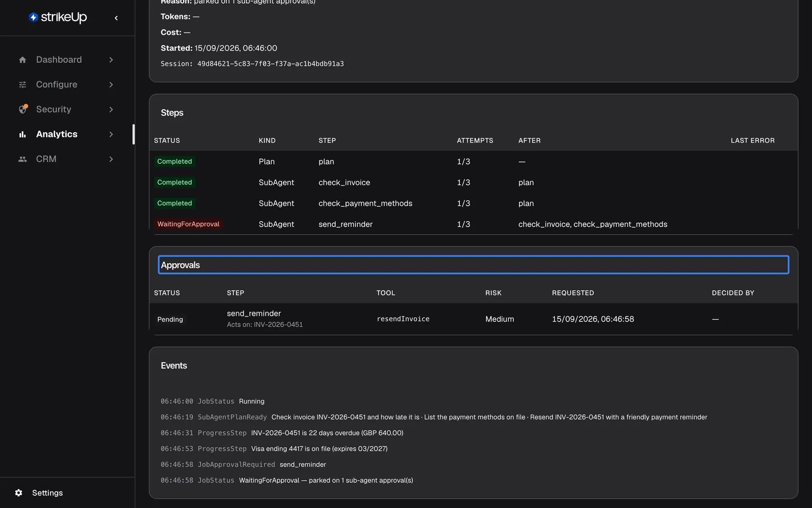This screenshot has width=812, height=508.
Task: Click the Configure sliders icon
Action: [x=23, y=84]
